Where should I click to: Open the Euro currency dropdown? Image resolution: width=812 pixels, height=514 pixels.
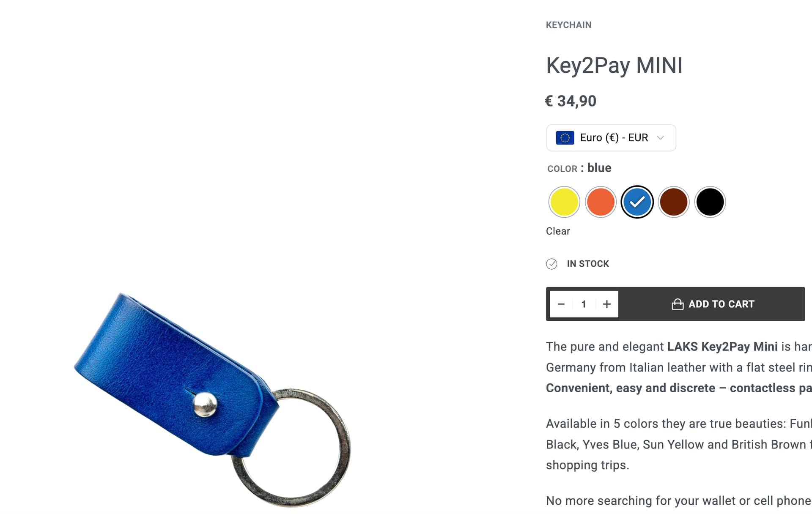click(611, 138)
